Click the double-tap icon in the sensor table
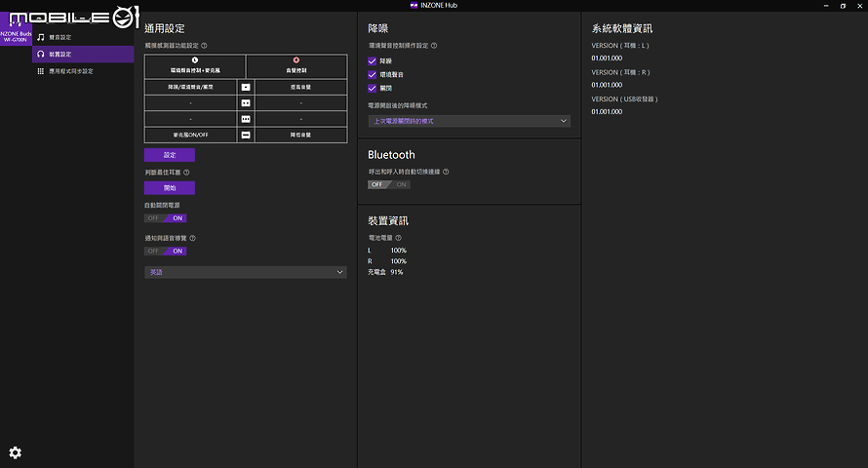The width and height of the screenshot is (868, 468). pos(246,103)
